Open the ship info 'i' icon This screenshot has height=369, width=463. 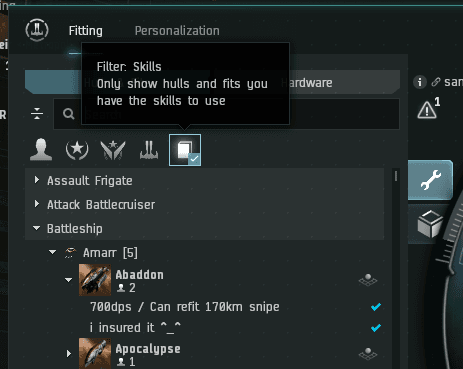click(420, 82)
